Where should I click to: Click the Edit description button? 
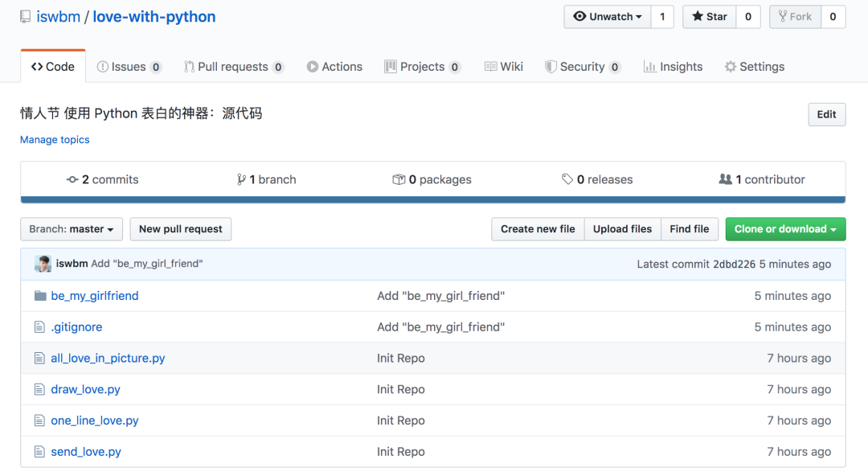[x=826, y=115]
